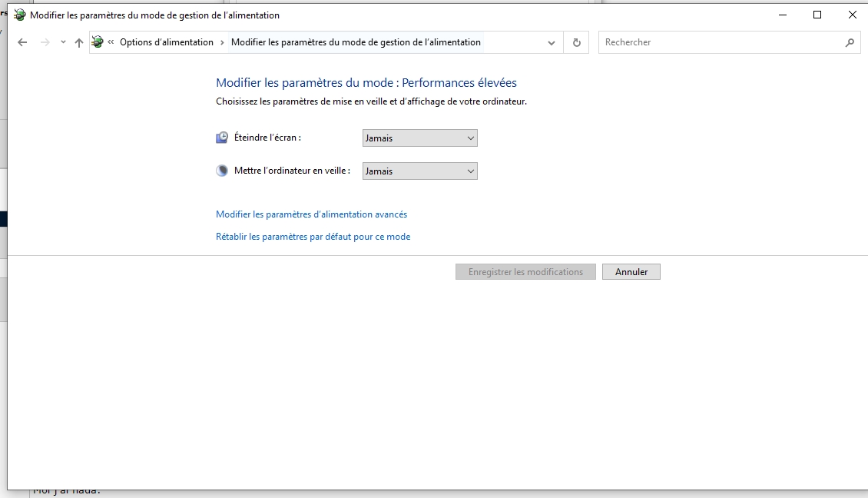Open the recent locations chevron
The height and width of the screenshot is (498, 868).
(x=63, y=42)
